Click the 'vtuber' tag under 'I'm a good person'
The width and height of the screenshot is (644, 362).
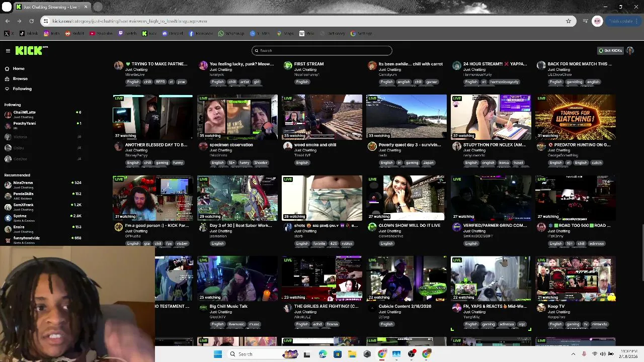pyautogui.click(x=182, y=243)
